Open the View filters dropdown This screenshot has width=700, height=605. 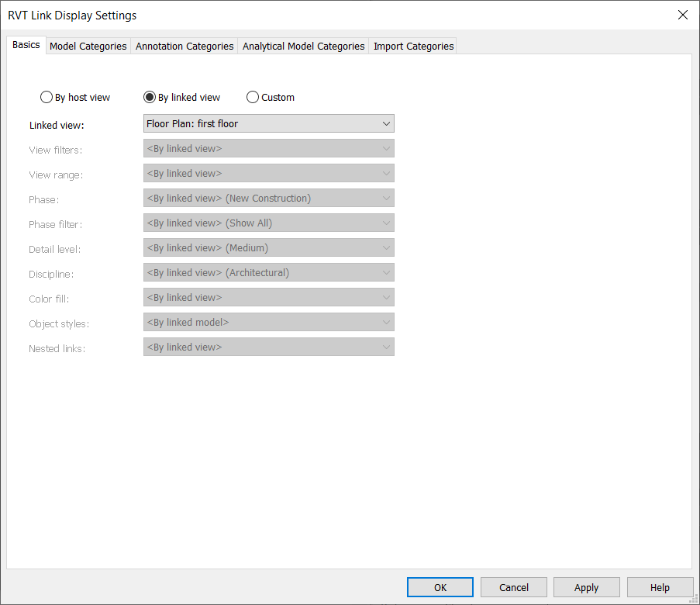click(269, 148)
